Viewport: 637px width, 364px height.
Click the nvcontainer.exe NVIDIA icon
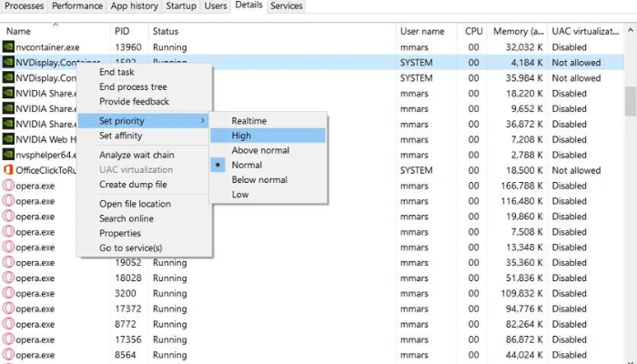8,46
